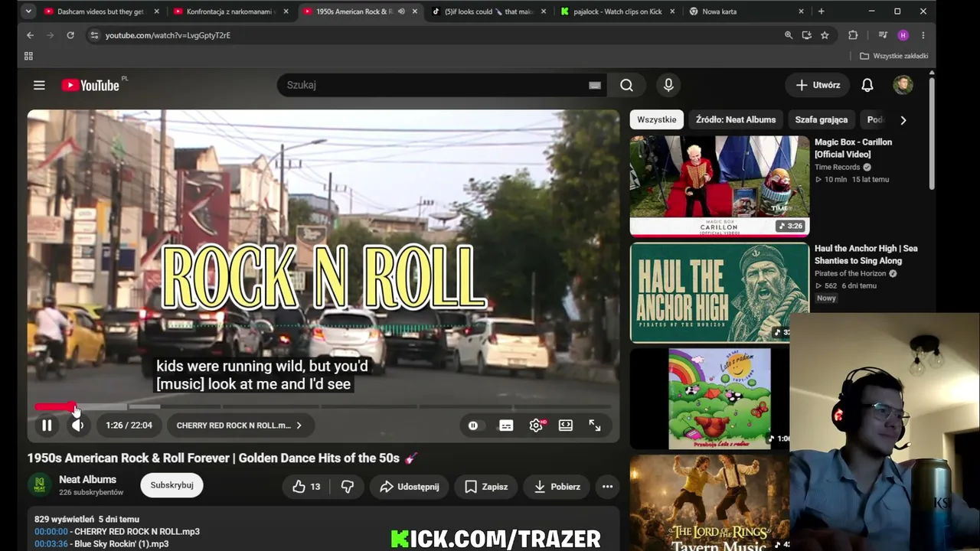
Task: Select the Wszystkie filter chip
Action: point(657,119)
